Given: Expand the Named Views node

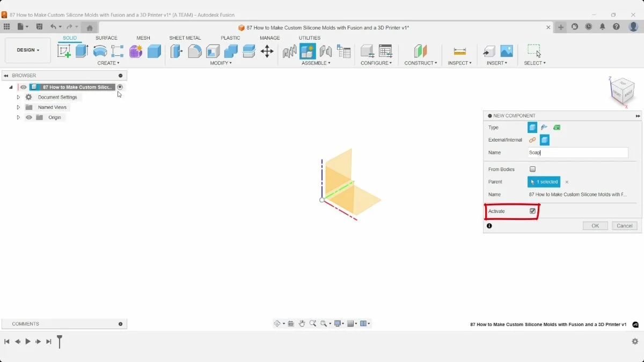Looking at the screenshot, I should tap(18, 107).
